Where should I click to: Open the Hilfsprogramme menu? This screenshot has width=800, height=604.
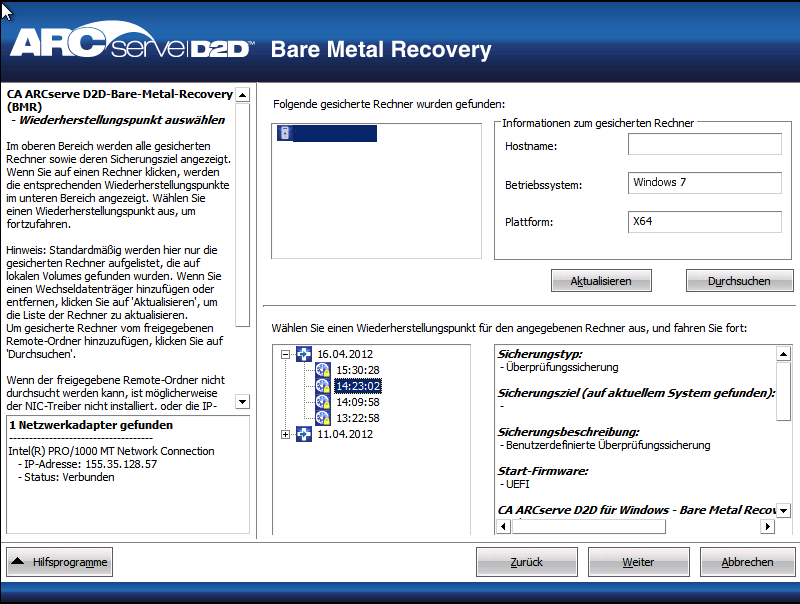[x=59, y=561]
